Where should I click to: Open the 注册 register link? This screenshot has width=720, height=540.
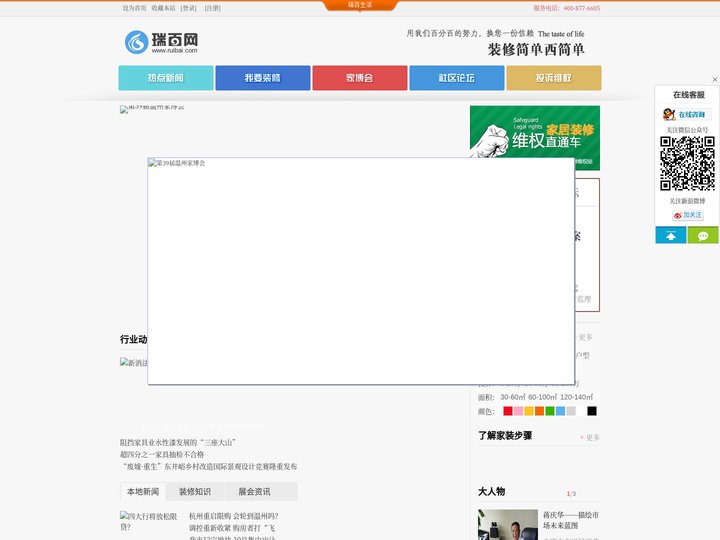(x=213, y=8)
